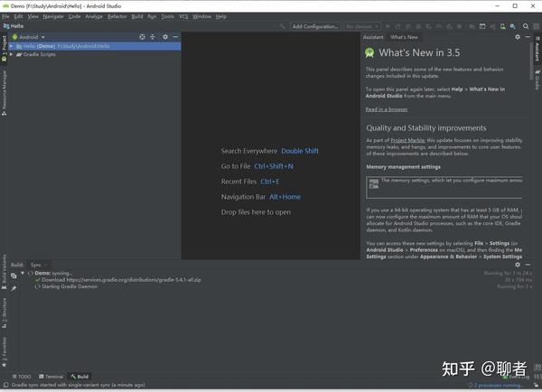
Task: Click the pin icon in the Build panel
Action: [x=14, y=288]
